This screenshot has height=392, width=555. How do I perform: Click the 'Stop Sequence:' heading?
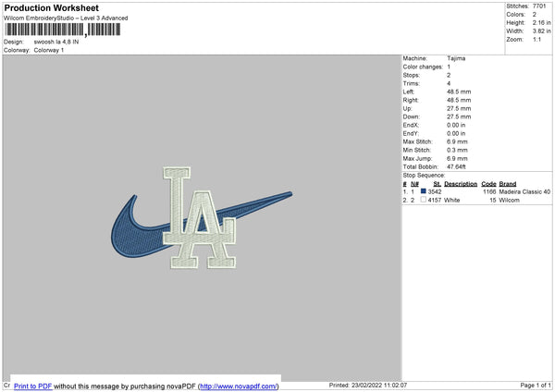(424, 175)
